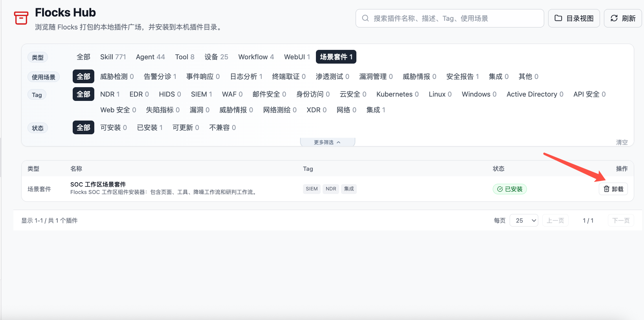This screenshot has width=644, height=320.
Task: Go to previous page with 上一页
Action: pyautogui.click(x=555, y=221)
